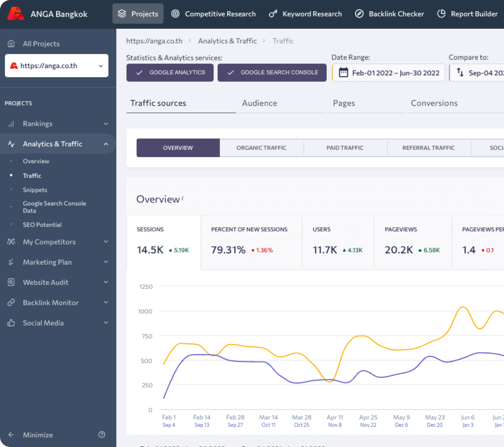Screen dimensions: 504x447
Task: Switch to the Conversions tab
Action: pos(455,103)
